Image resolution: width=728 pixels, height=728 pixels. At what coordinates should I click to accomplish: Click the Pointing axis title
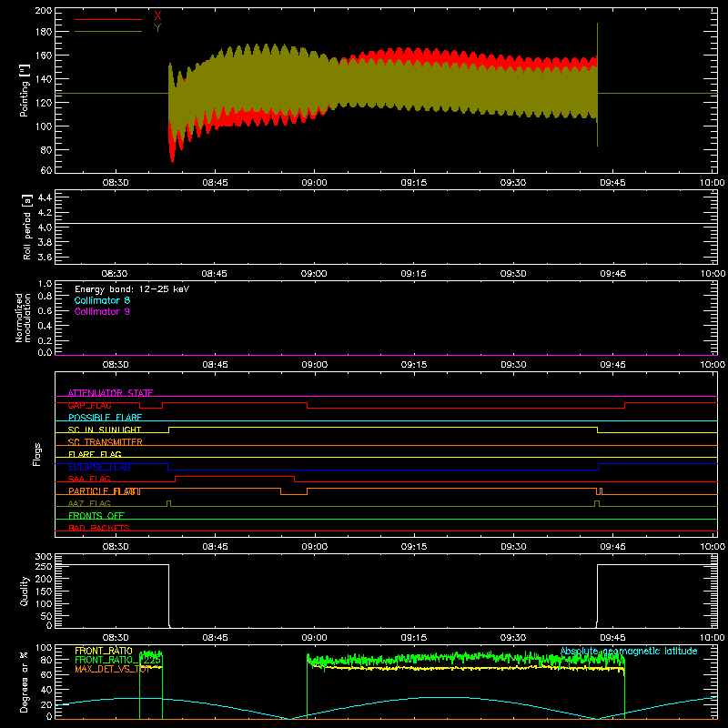point(25,91)
